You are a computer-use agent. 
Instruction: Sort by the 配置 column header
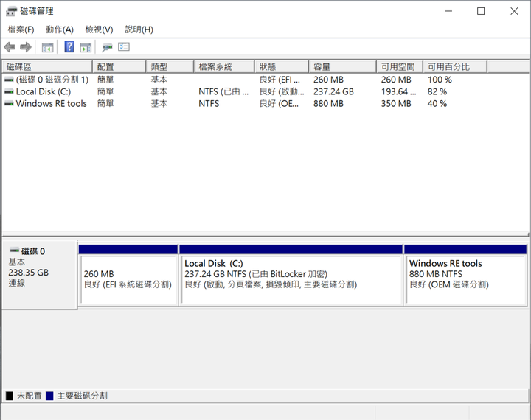pyautogui.click(x=119, y=66)
